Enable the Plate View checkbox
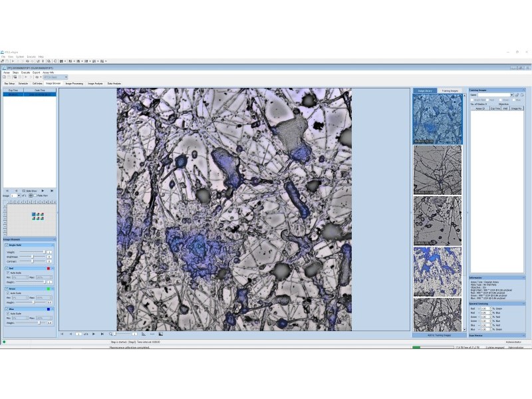Viewport: 532px width, 399px height. click(35, 196)
